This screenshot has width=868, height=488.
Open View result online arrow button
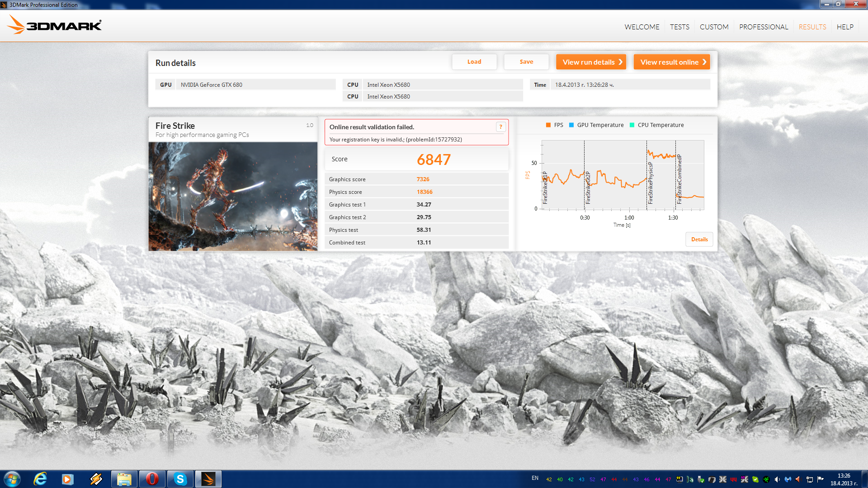(672, 62)
